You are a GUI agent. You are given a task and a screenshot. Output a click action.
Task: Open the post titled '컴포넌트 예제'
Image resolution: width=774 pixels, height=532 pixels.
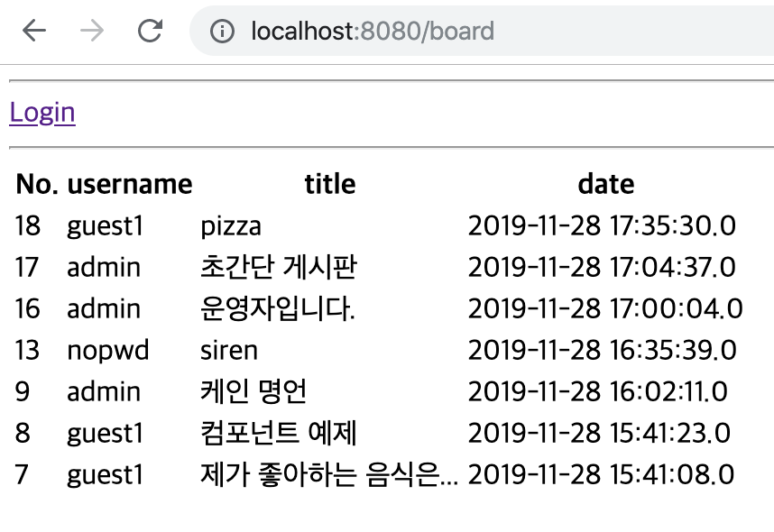pos(279,433)
